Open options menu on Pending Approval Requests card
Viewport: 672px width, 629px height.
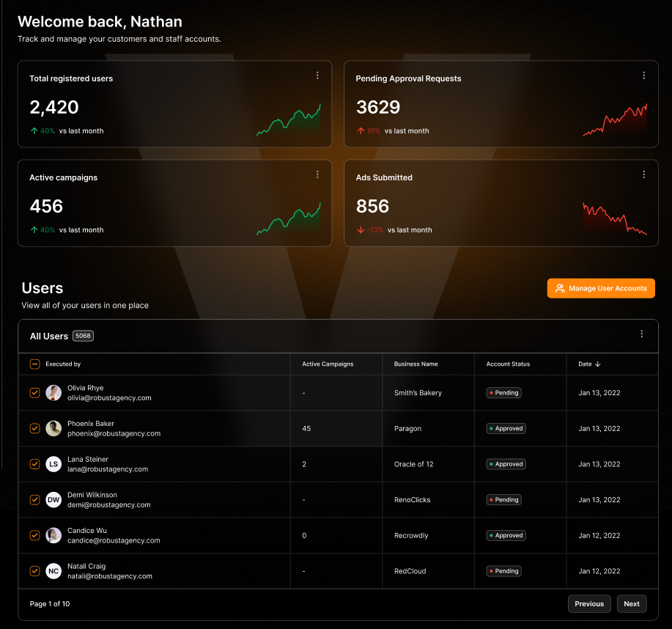tap(643, 76)
